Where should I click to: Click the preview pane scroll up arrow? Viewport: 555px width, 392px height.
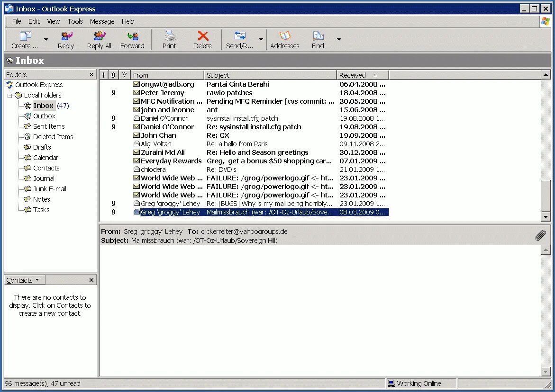(x=546, y=250)
